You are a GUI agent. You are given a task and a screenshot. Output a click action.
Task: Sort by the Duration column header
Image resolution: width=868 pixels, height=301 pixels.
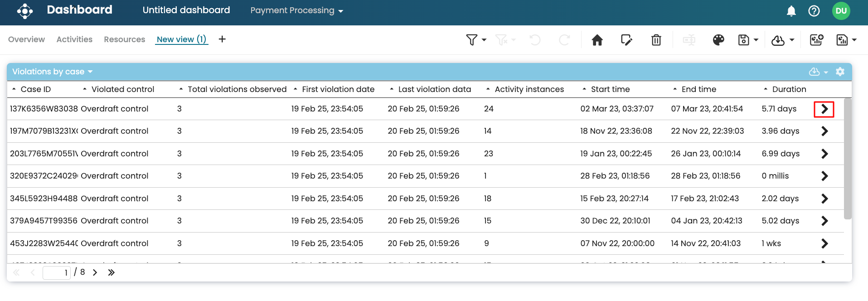point(789,89)
